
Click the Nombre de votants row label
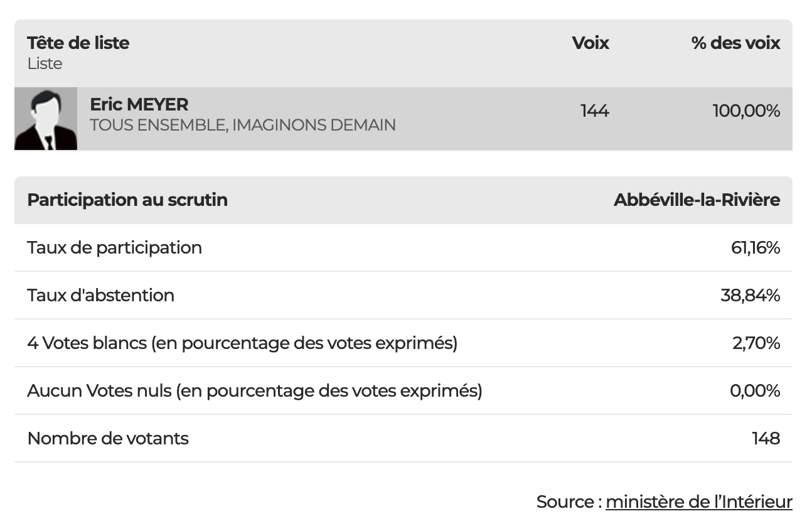point(108,438)
